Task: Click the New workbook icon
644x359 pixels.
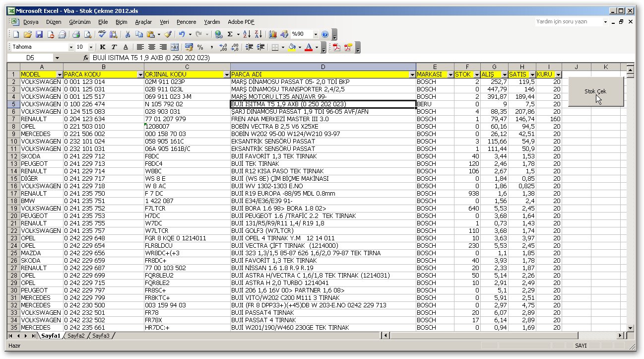Action: point(16,34)
